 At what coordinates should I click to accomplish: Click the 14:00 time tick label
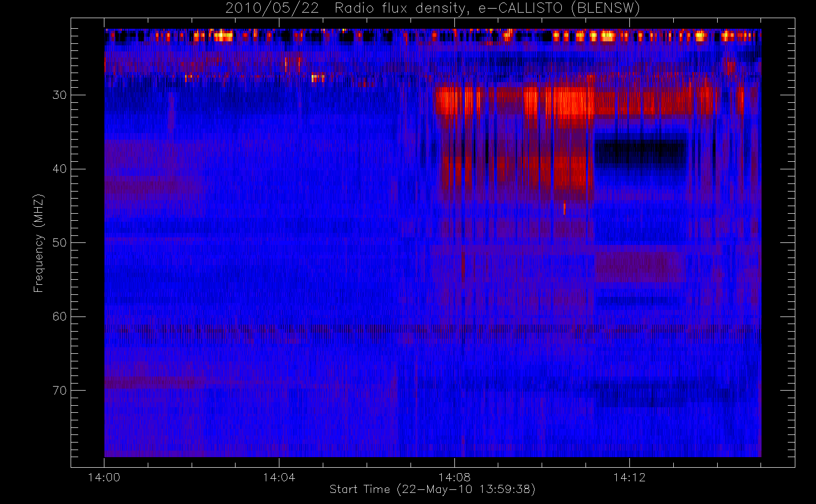104,477
